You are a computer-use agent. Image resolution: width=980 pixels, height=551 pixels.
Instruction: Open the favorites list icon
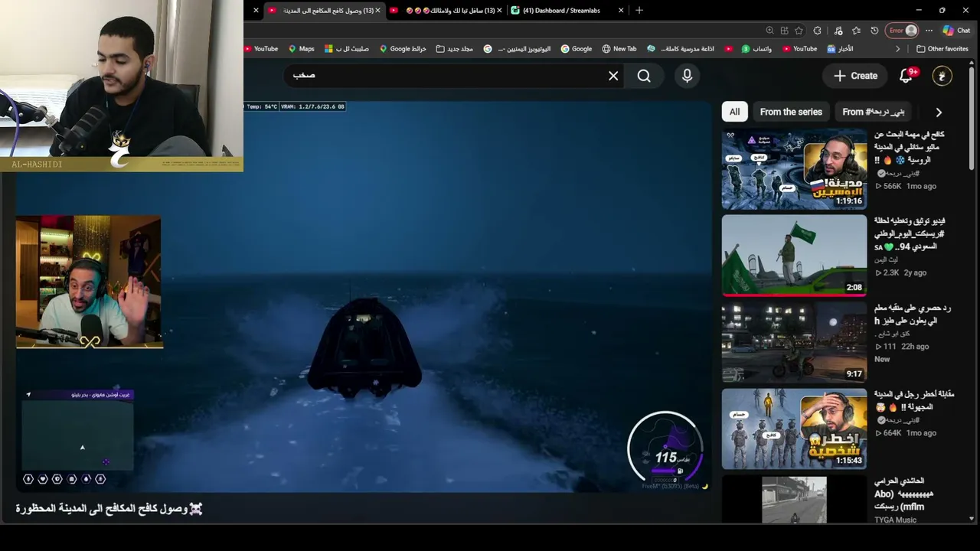pyautogui.click(x=856, y=31)
